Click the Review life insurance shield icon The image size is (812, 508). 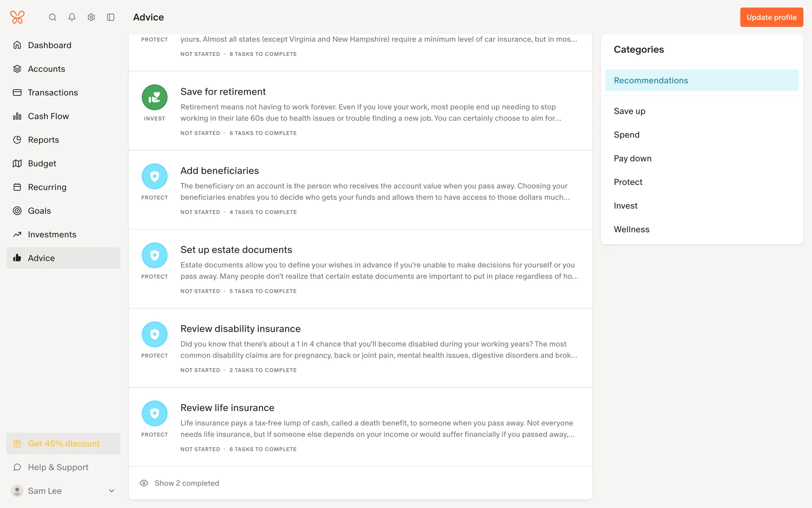click(154, 413)
